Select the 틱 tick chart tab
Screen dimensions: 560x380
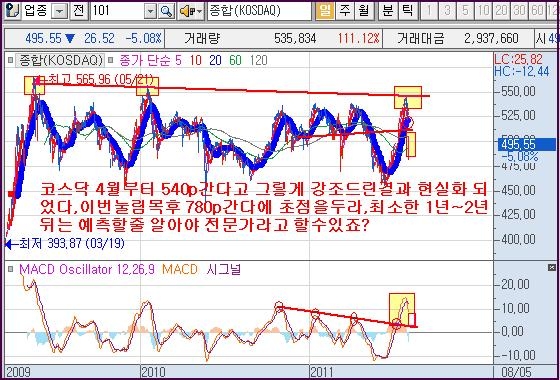click(407, 11)
